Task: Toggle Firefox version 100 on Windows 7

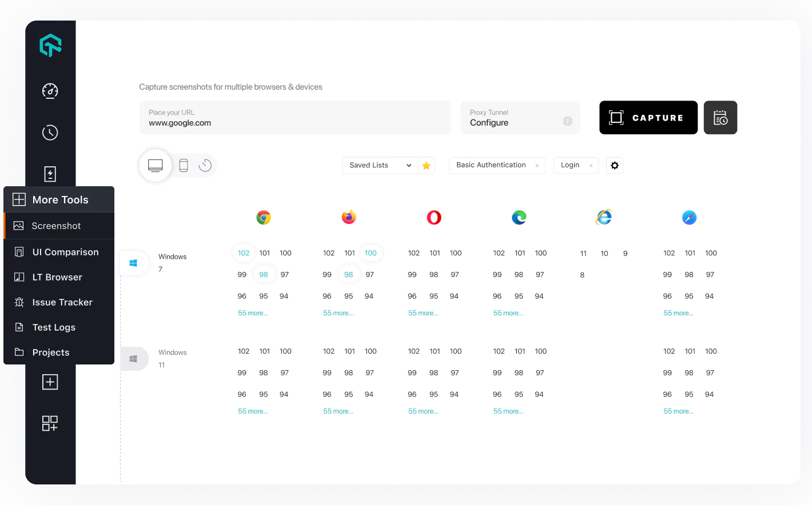Action: pos(371,253)
